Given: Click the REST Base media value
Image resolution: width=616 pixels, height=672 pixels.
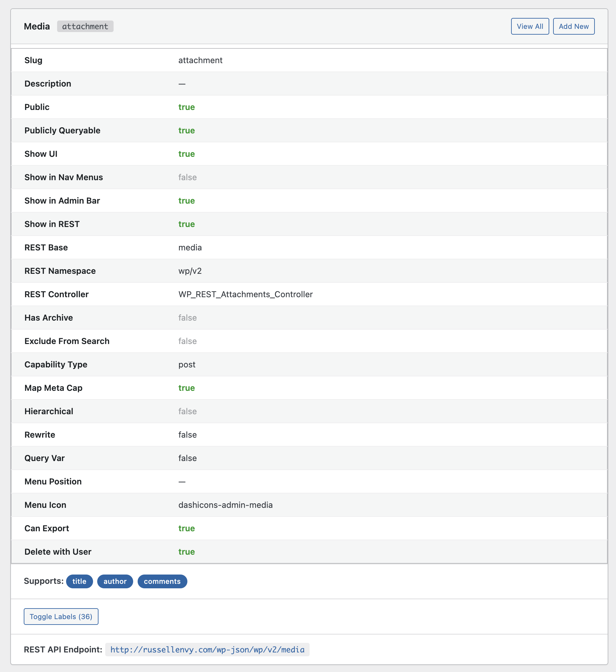Looking at the screenshot, I should [190, 247].
